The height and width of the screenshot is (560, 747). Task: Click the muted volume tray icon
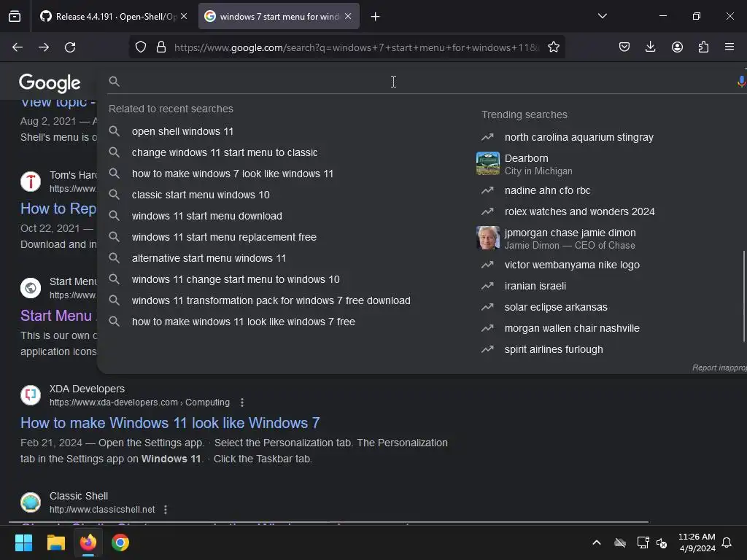click(x=662, y=542)
